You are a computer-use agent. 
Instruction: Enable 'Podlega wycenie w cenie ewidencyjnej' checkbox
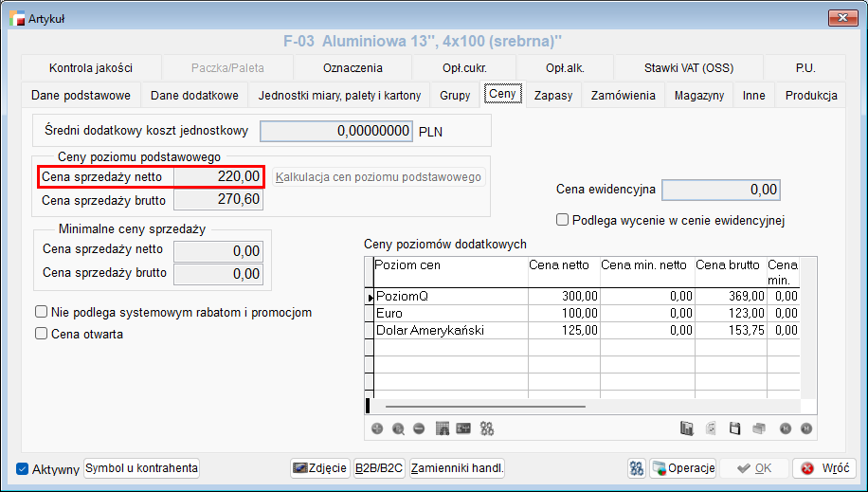(x=563, y=220)
